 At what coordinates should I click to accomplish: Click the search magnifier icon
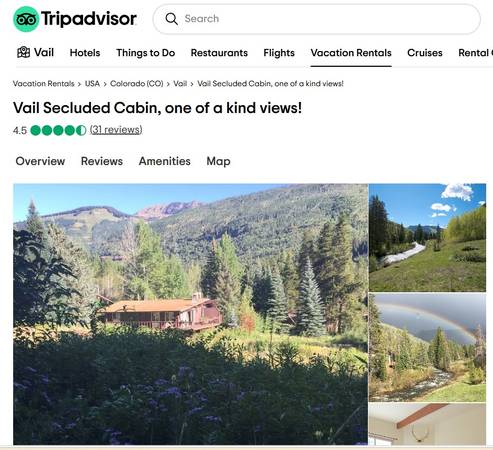coord(171,19)
